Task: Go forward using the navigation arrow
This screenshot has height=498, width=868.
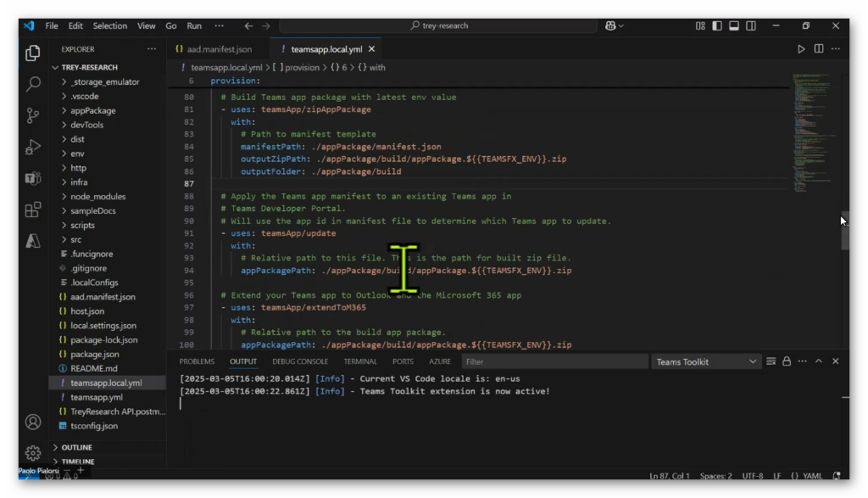Action: pyautogui.click(x=265, y=25)
